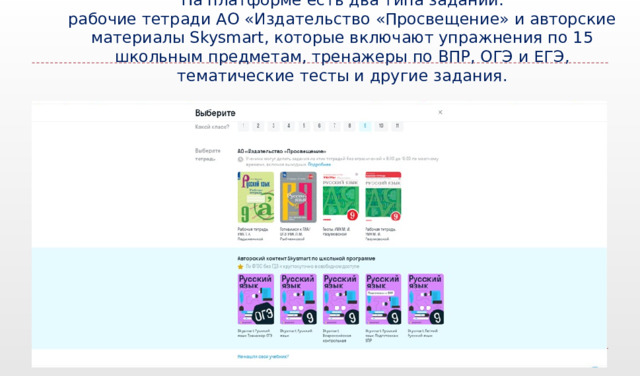Choose class 6 button
The image size is (640, 376).
pyautogui.click(x=319, y=126)
